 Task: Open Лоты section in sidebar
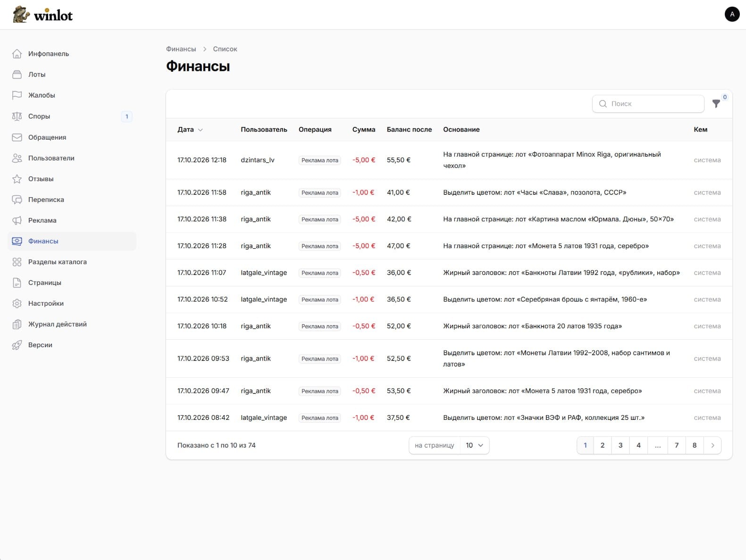coord(72,75)
